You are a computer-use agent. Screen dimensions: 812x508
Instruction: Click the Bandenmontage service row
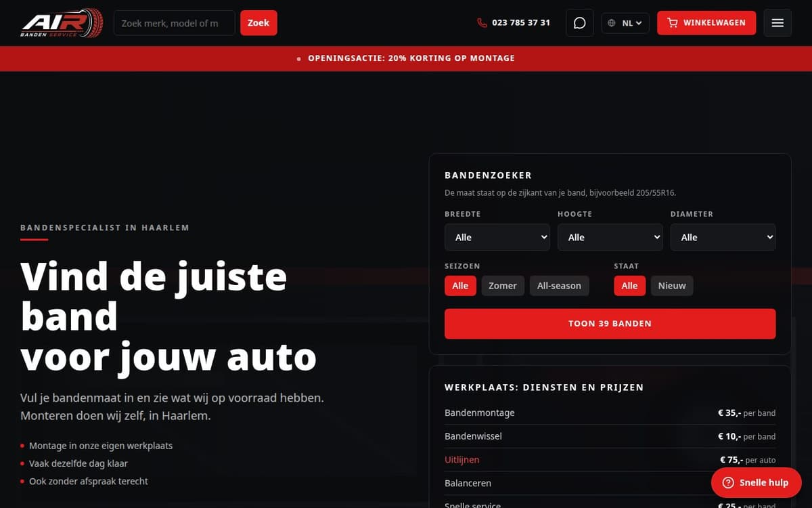coord(610,412)
